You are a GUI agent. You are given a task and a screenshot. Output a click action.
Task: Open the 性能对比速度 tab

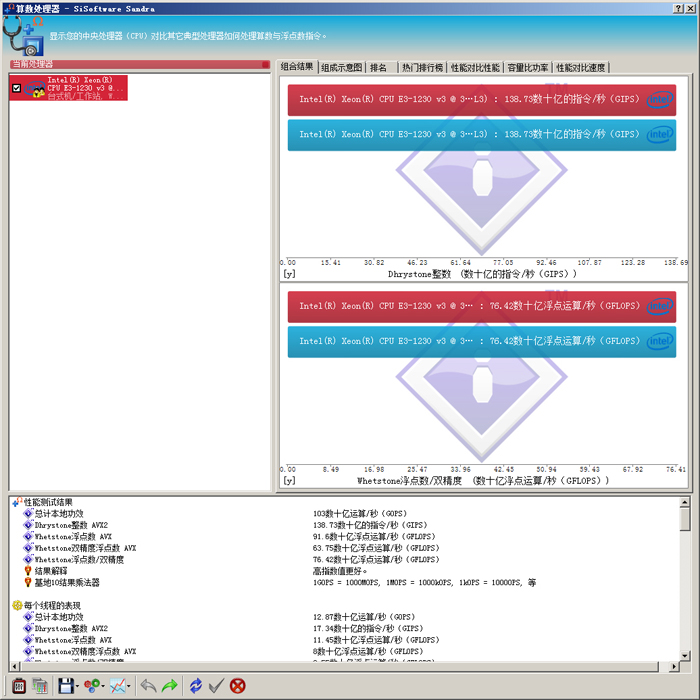[580, 67]
